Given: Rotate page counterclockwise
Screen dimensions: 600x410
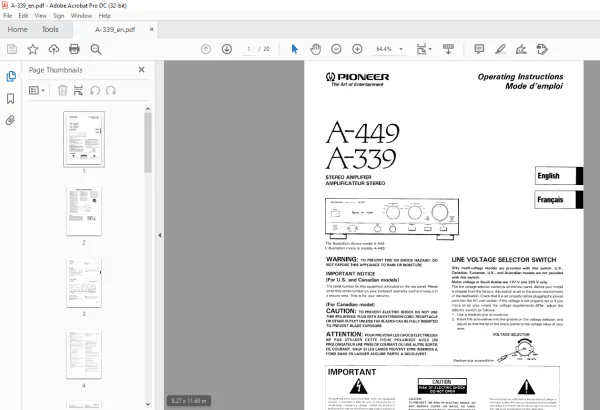Looking at the screenshot, I should coord(95,90).
